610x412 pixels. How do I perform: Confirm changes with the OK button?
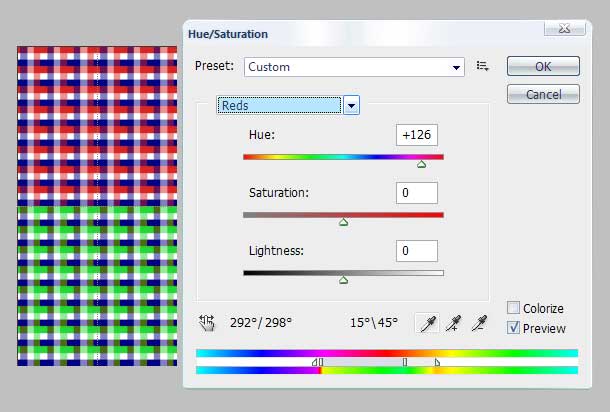tap(543, 67)
